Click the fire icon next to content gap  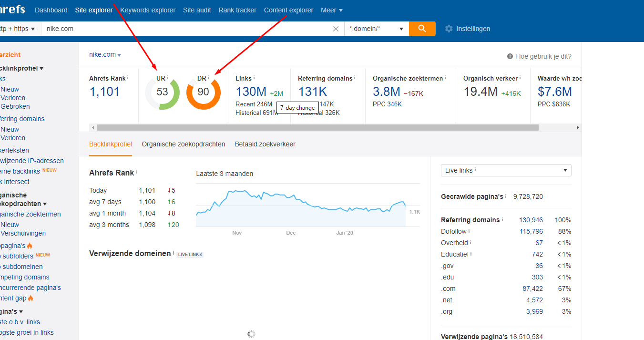click(31, 299)
